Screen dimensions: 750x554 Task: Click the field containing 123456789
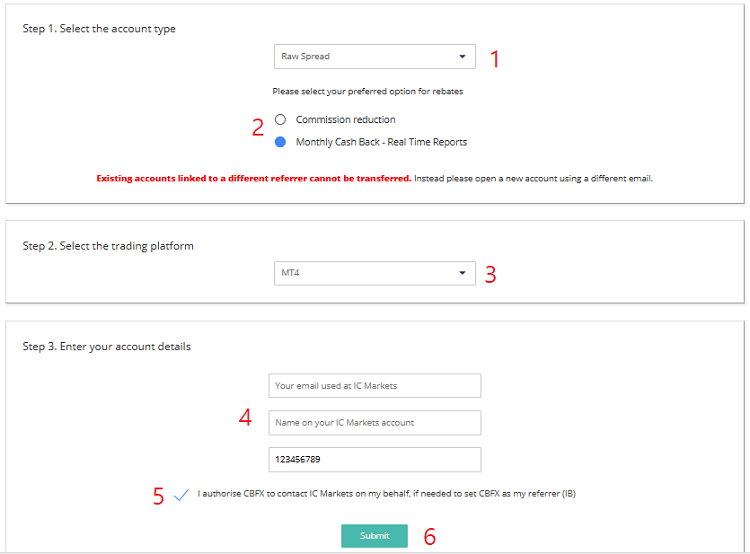pos(375,460)
